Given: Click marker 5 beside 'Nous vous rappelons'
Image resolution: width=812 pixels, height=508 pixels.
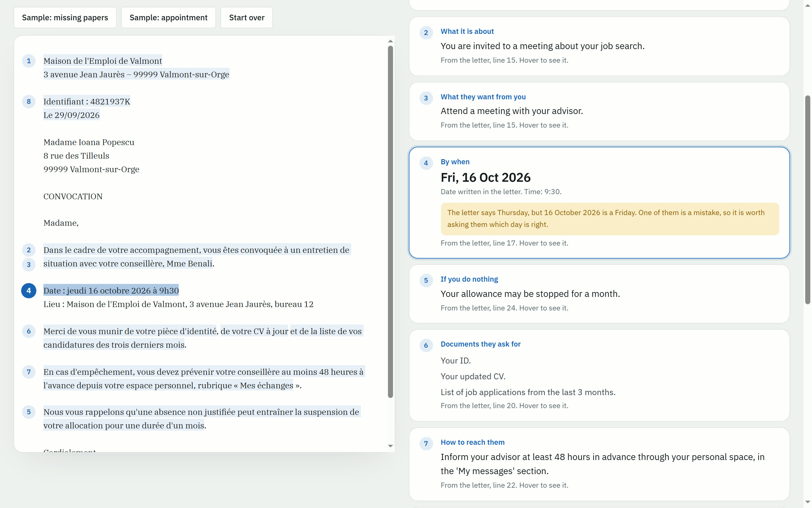Looking at the screenshot, I should click(x=29, y=412).
